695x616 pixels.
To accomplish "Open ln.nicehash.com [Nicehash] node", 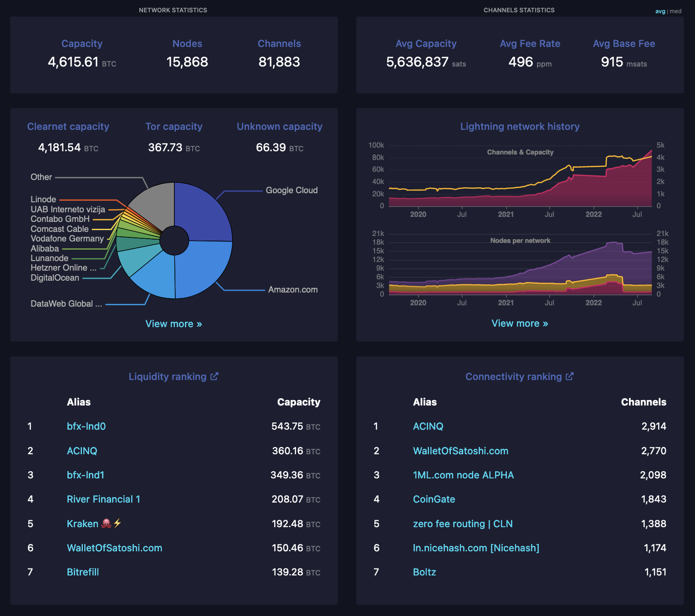I will pyautogui.click(x=476, y=548).
